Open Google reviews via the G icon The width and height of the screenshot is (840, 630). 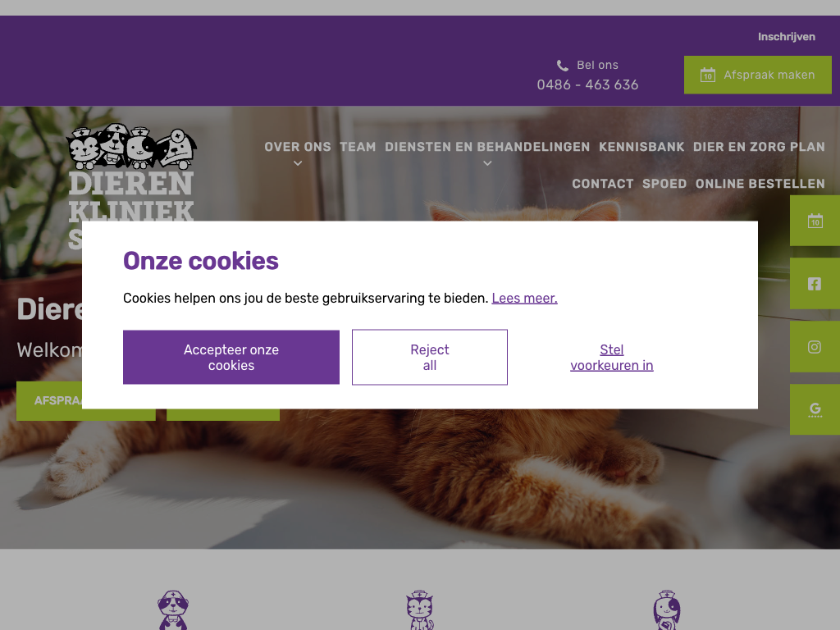(x=815, y=410)
